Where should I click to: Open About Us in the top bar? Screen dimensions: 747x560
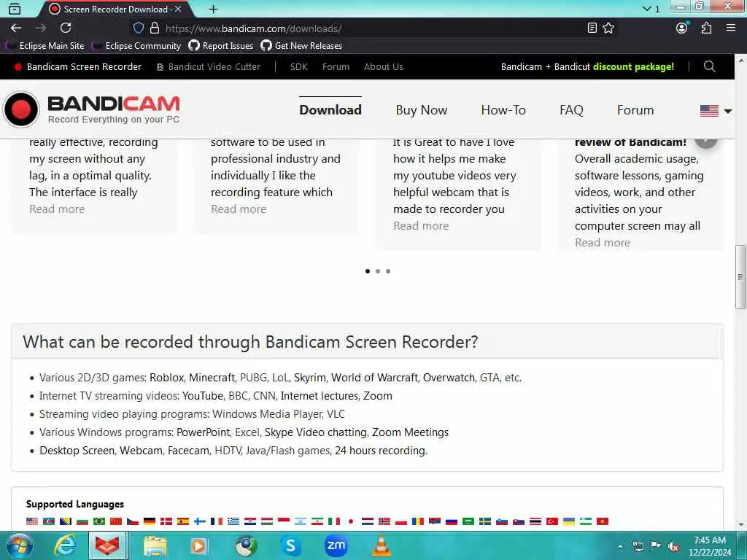pyautogui.click(x=384, y=66)
